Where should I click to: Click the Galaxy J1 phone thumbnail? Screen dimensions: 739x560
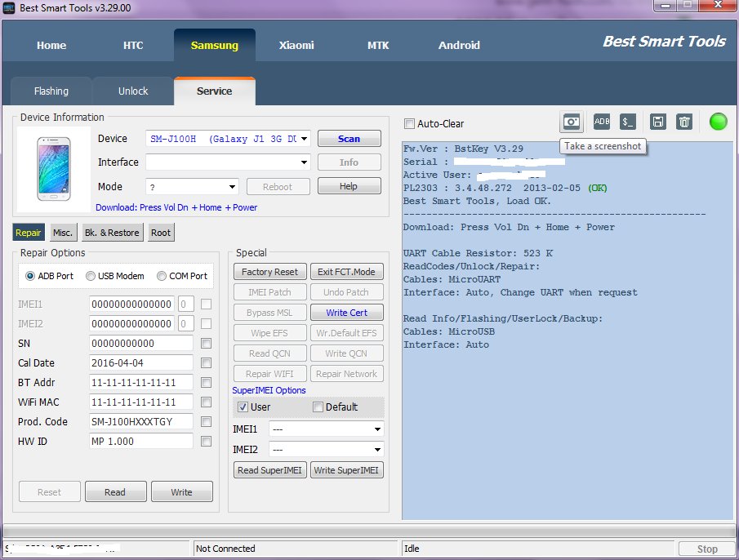coord(54,169)
